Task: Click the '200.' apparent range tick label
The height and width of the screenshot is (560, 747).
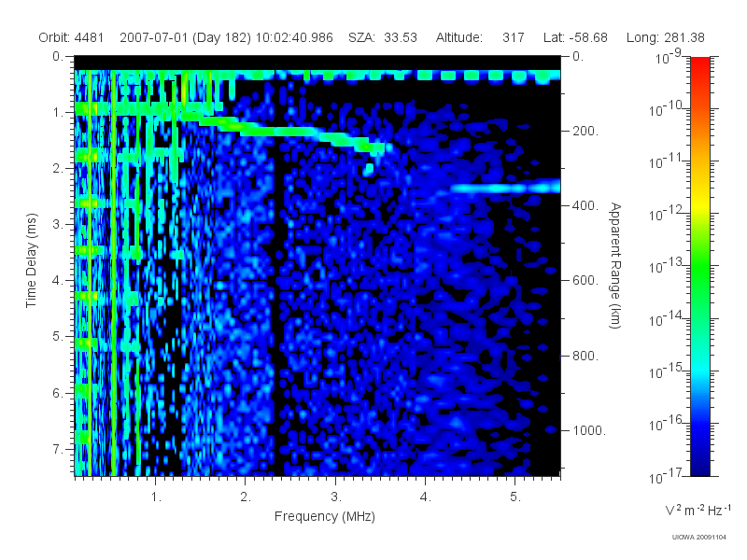Action: coord(585,131)
